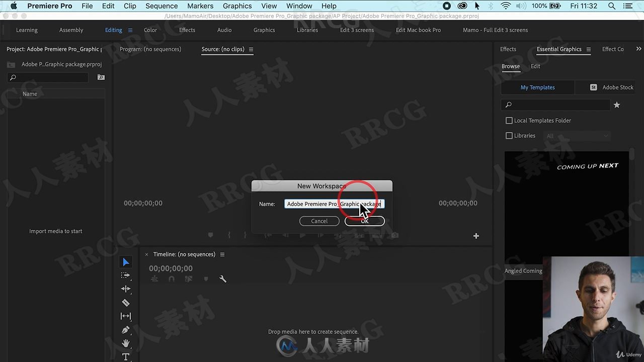The image size is (644, 362).
Task: Select the Type tool
Action: 126,356
